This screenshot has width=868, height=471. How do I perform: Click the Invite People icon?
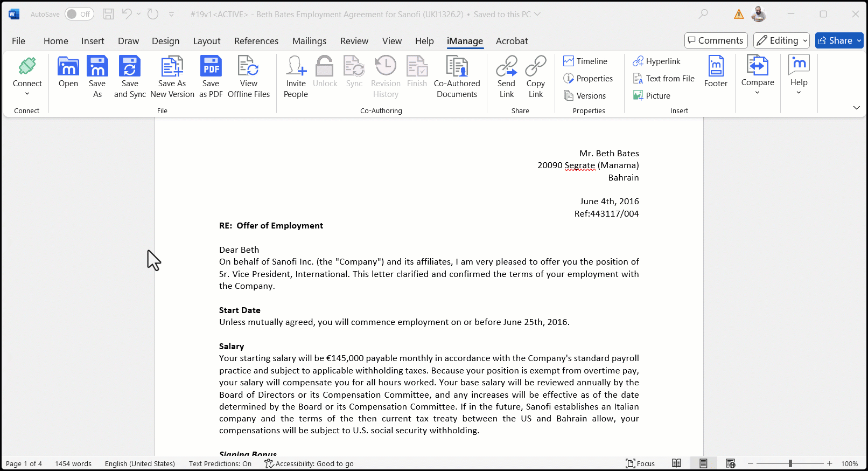pyautogui.click(x=296, y=67)
